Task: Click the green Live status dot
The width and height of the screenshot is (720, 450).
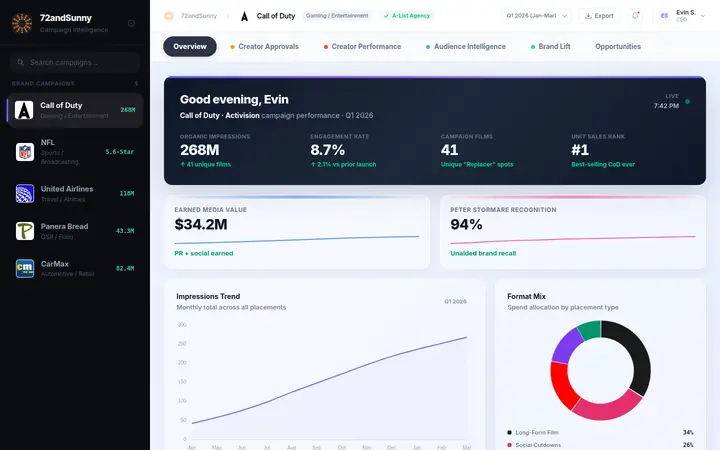Action: coord(687,101)
